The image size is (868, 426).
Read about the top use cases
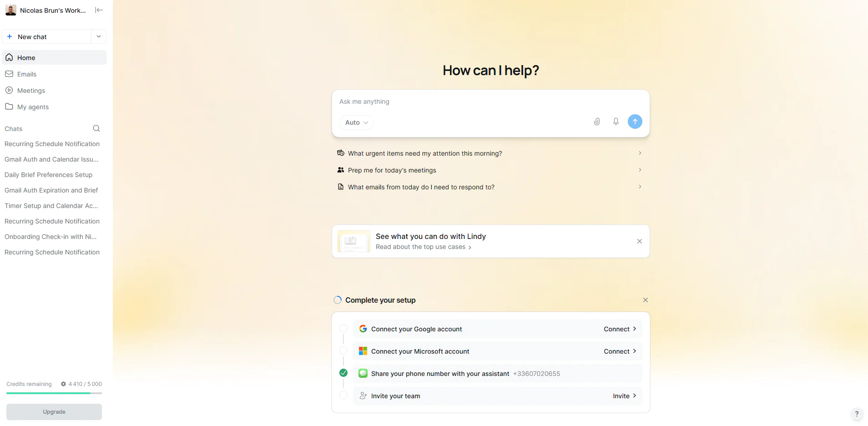(424, 247)
